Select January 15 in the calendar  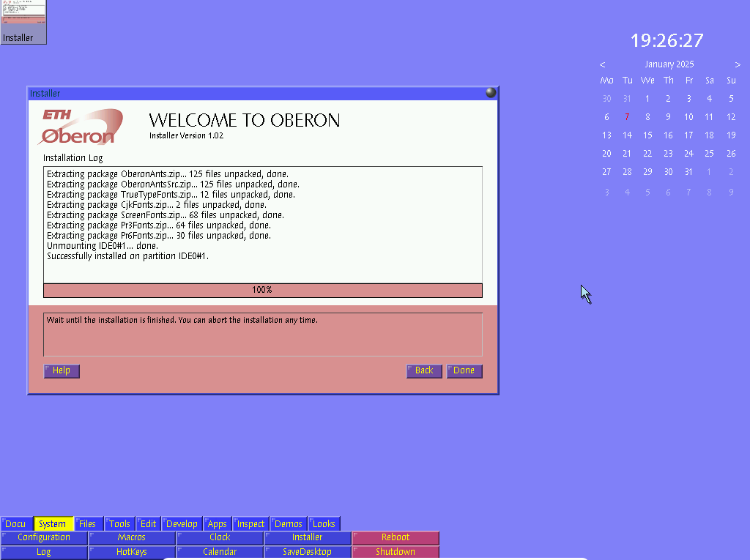tap(647, 135)
